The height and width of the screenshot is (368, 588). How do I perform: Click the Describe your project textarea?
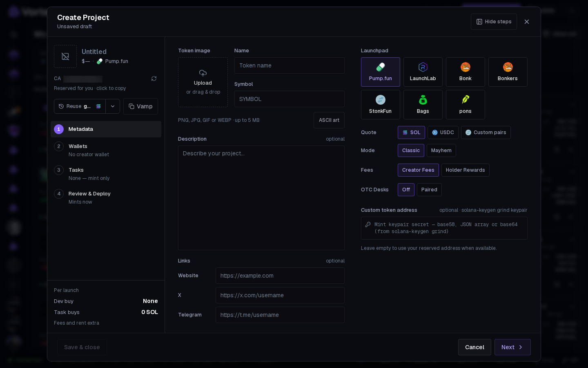(x=261, y=198)
